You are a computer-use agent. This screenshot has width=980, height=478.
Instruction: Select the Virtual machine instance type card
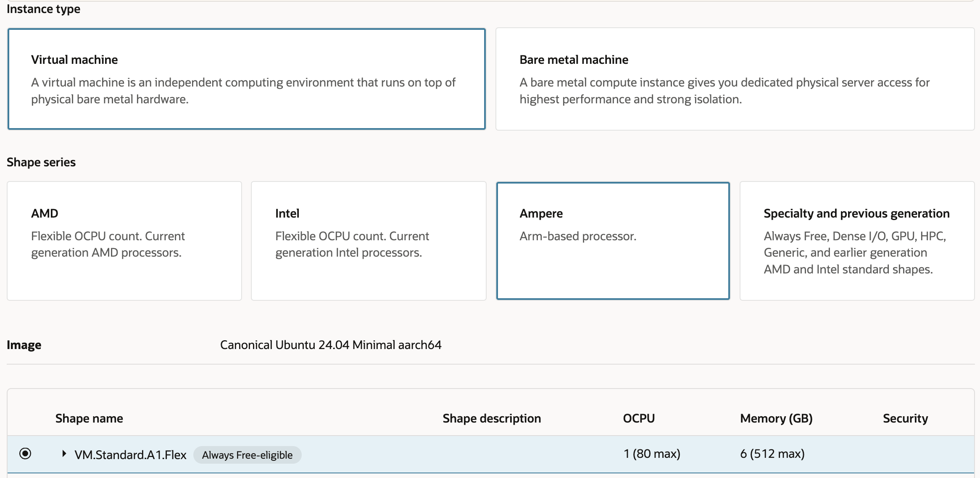(x=246, y=79)
